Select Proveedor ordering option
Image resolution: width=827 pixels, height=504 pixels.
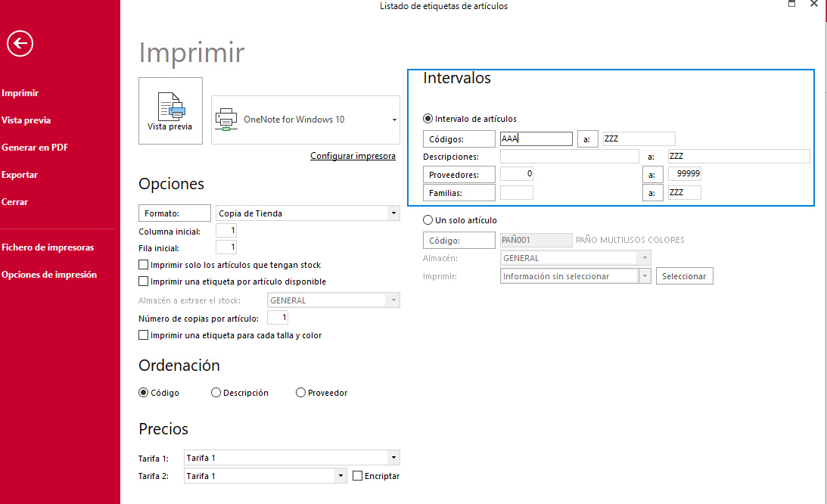[x=300, y=392]
